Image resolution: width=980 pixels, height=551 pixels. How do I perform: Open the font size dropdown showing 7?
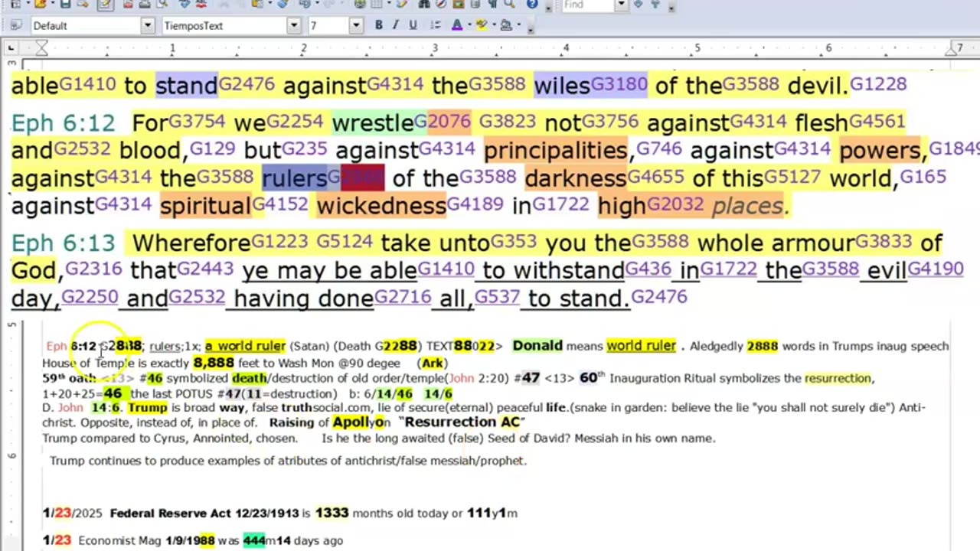(356, 25)
